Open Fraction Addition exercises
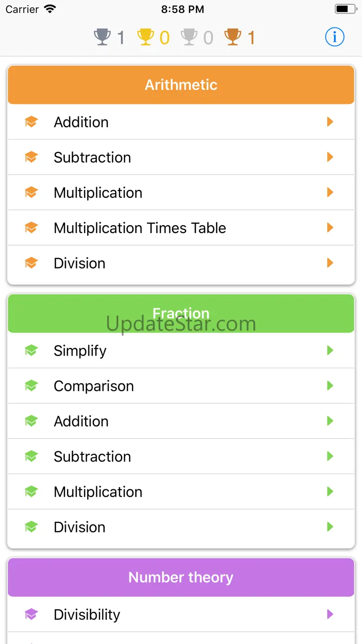This screenshot has width=362, height=644. (x=81, y=421)
